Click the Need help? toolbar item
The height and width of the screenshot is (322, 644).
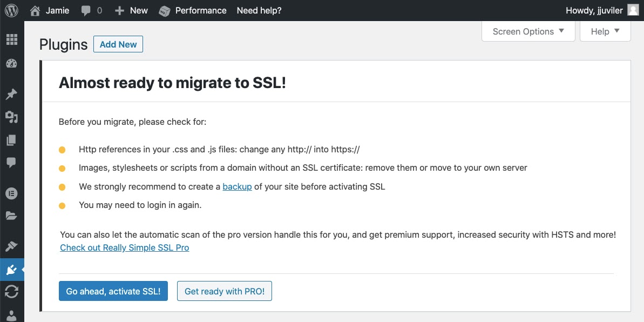(259, 11)
